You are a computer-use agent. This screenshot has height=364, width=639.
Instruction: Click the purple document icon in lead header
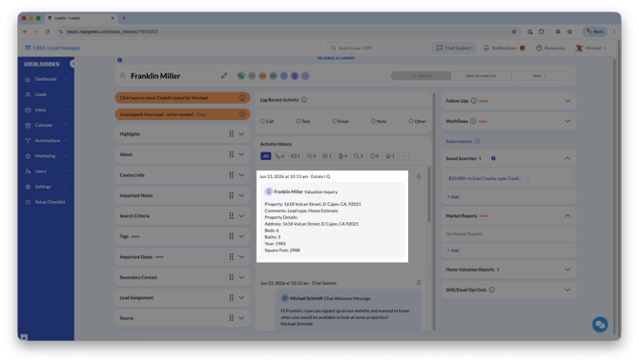coord(295,75)
